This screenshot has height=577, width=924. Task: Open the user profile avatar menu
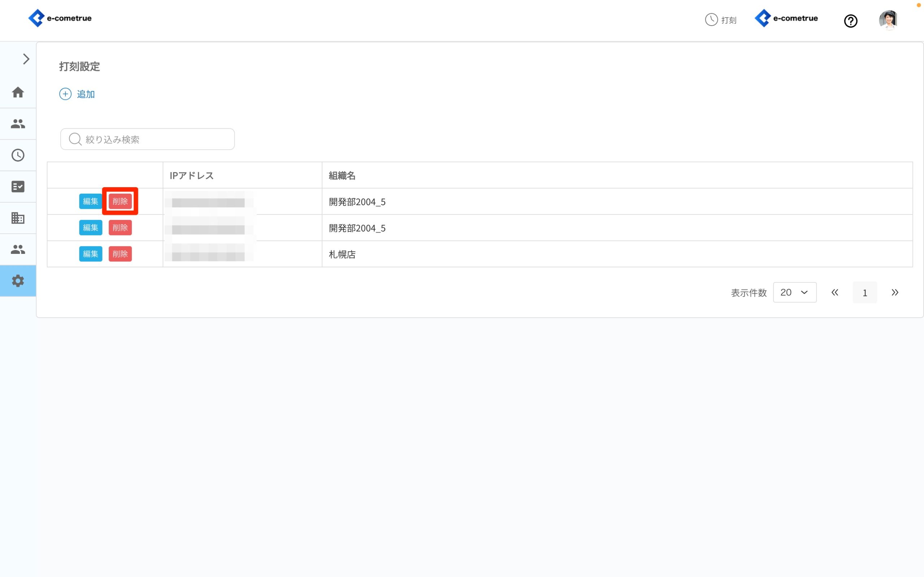[888, 20]
